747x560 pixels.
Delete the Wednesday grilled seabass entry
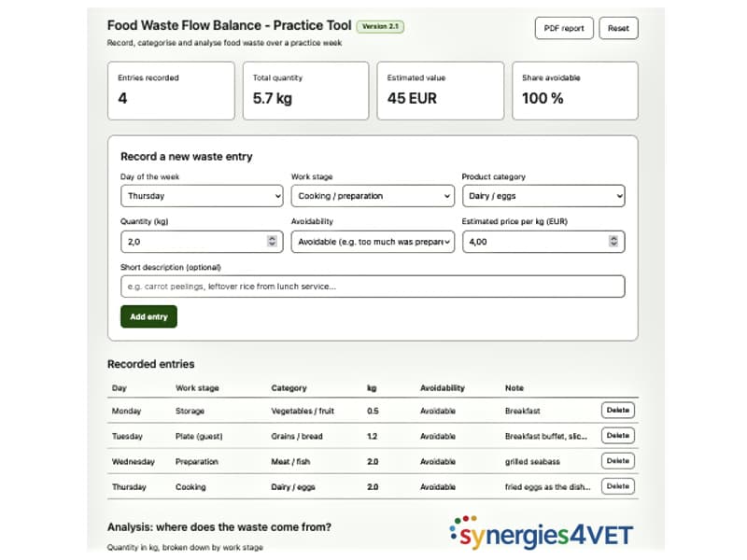[x=618, y=460]
